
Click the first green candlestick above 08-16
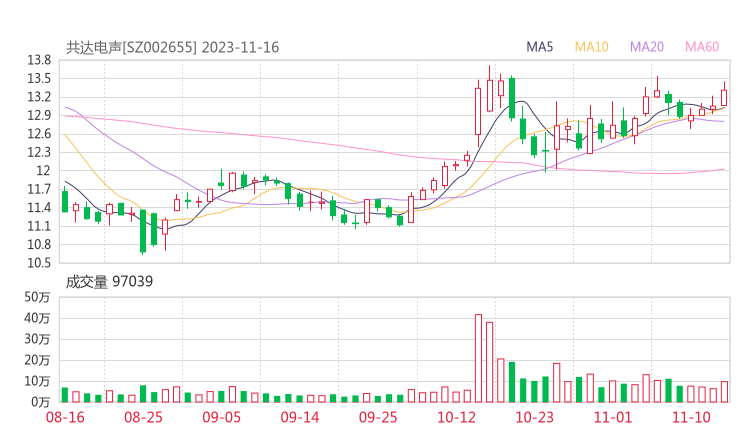pyautogui.click(x=65, y=200)
